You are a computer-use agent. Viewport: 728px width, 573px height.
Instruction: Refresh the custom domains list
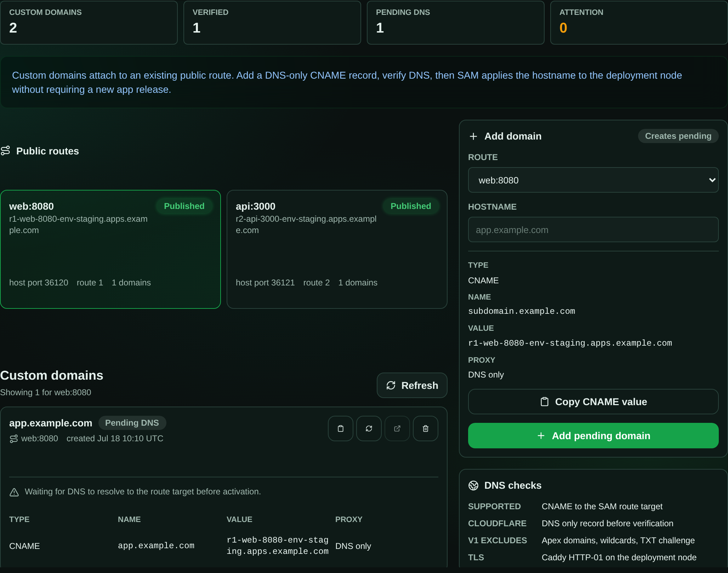tap(412, 386)
